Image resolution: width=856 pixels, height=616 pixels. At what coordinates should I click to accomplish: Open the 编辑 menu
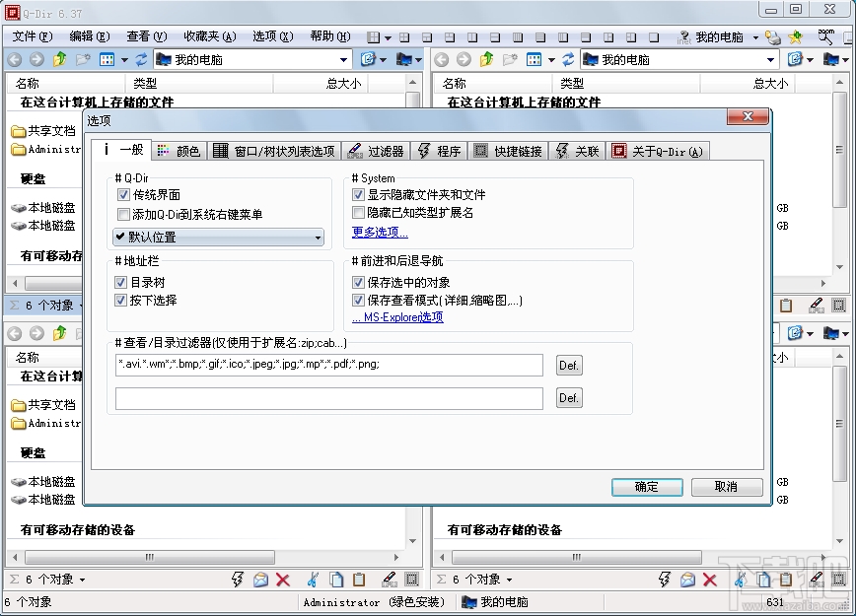[90, 36]
